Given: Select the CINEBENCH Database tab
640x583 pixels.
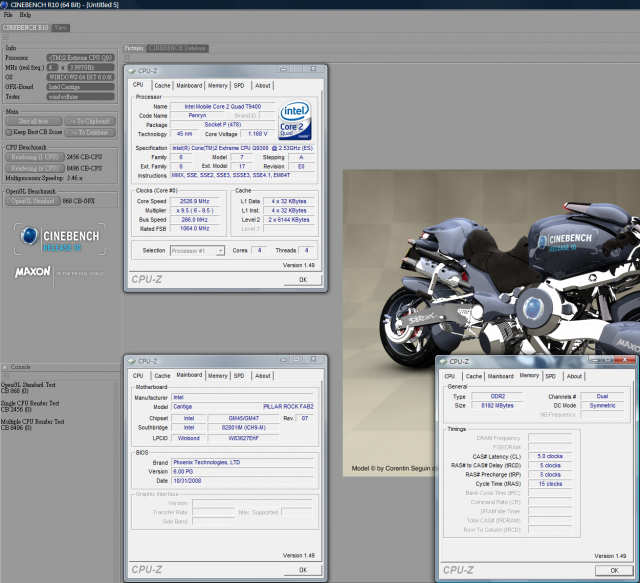Looking at the screenshot, I should pos(177,48).
